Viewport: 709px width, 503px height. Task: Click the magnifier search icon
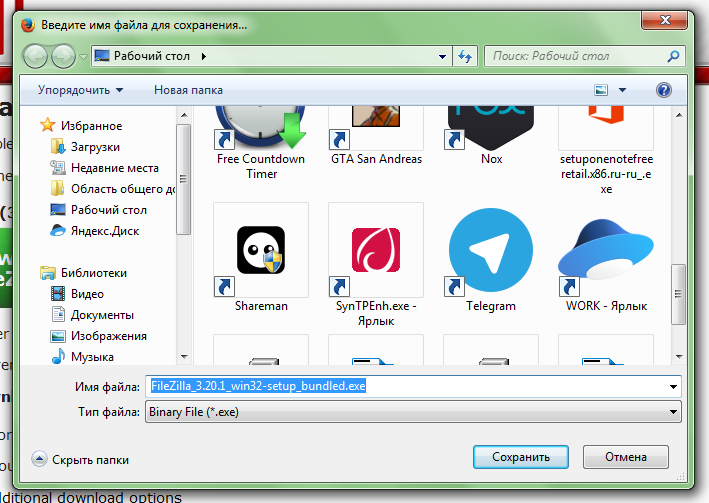pyautogui.click(x=673, y=56)
